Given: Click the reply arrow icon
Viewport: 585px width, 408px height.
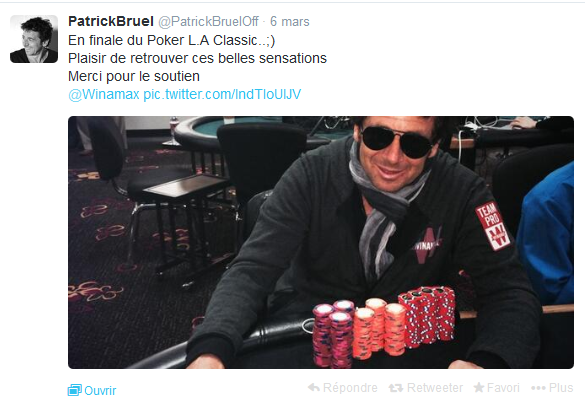Looking at the screenshot, I should pos(314,388).
